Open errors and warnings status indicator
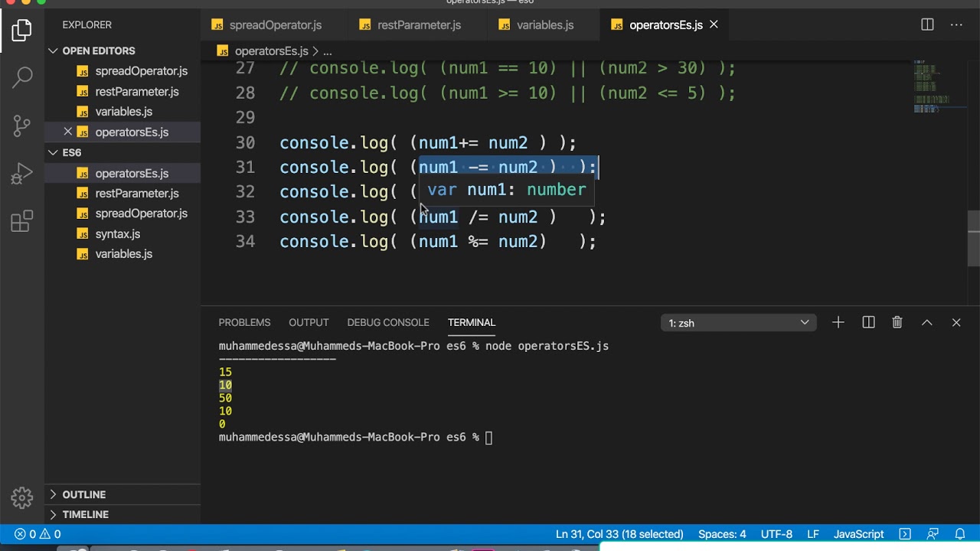Screen dimensions: 980x551 pos(38,534)
